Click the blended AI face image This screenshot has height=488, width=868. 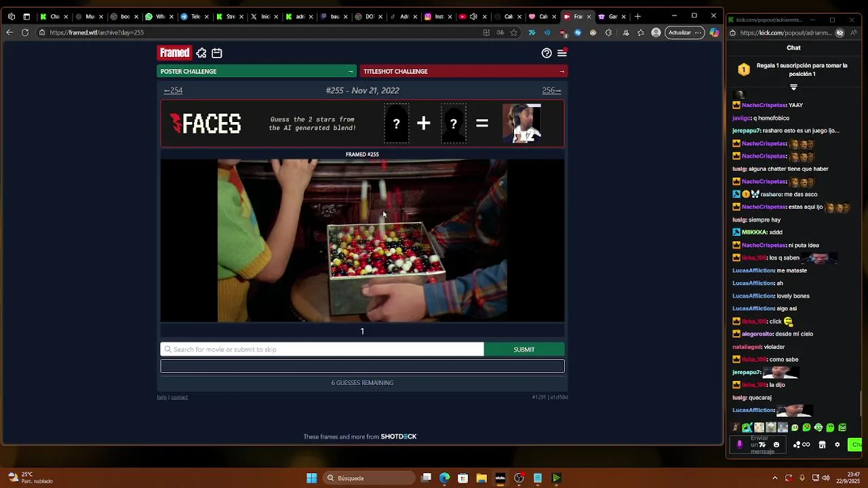pos(521,123)
